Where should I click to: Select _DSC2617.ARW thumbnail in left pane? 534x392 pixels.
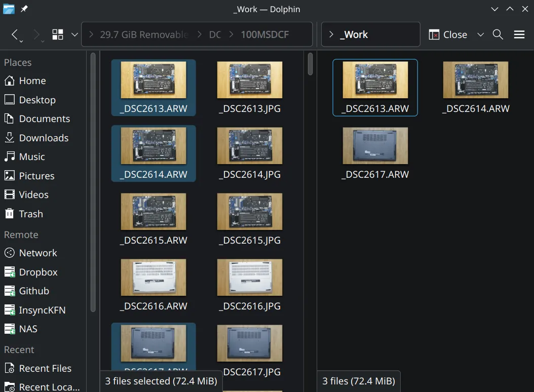[153, 343]
